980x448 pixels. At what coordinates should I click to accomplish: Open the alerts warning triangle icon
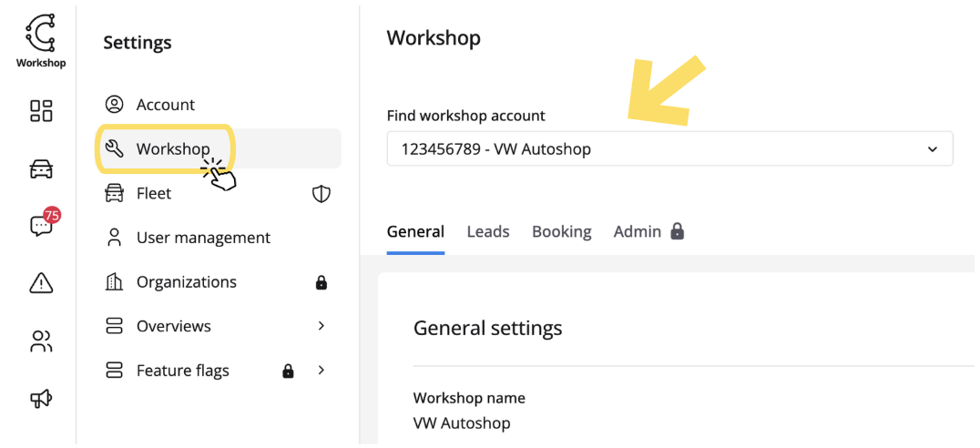(x=41, y=284)
